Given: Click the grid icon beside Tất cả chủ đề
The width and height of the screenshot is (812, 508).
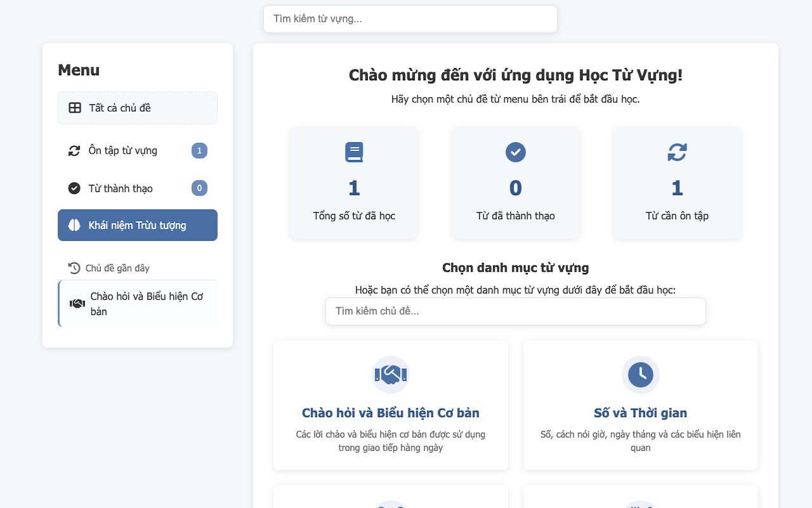Looking at the screenshot, I should pyautogui.click(x=75, y=108).
